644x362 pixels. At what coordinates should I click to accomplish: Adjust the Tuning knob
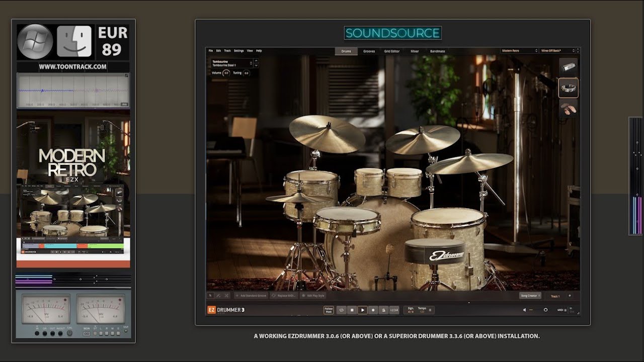point(246,73)
